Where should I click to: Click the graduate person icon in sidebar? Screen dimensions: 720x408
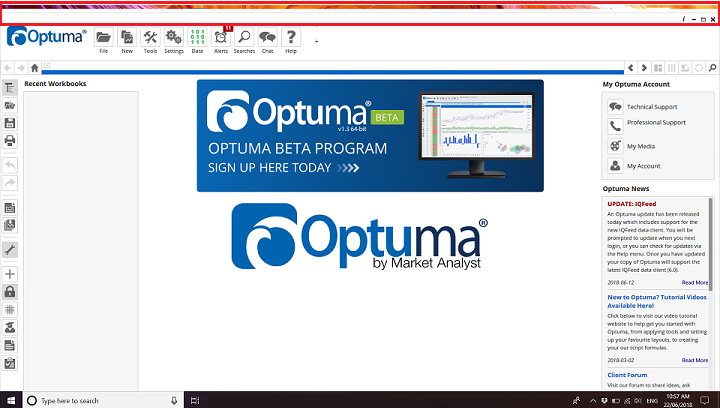10,328
